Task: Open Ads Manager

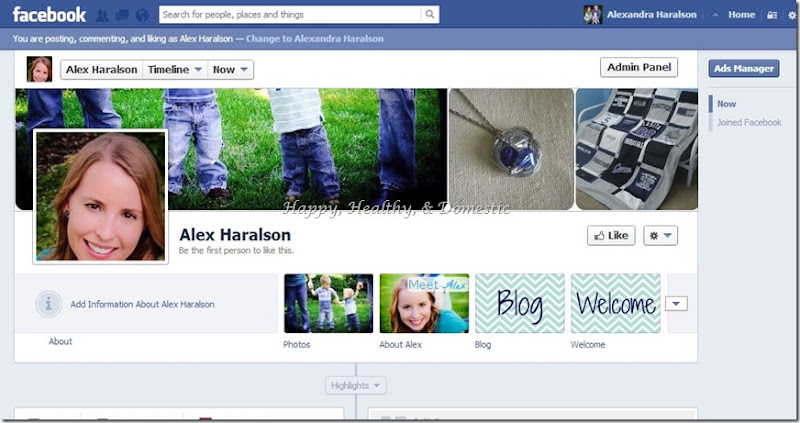Action: coord(743,68)
